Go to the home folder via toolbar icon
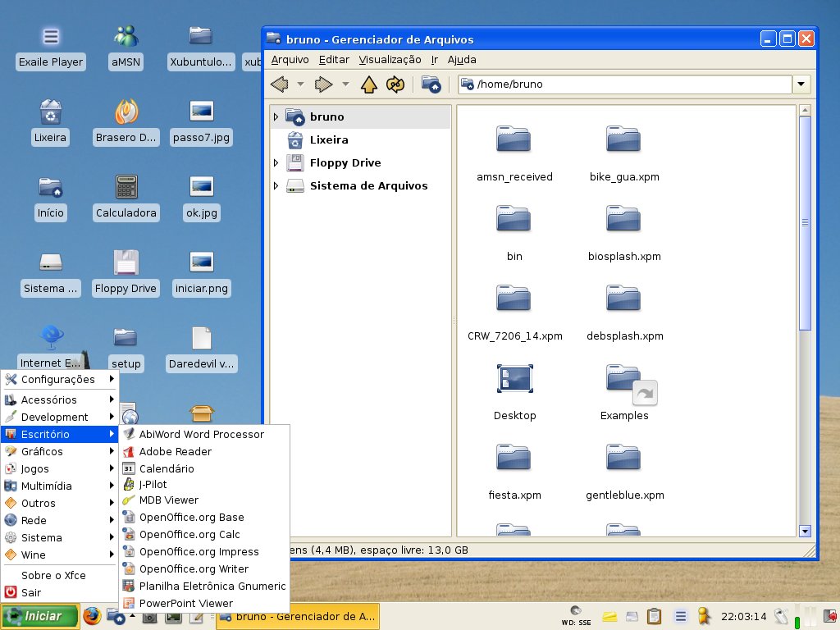 coord(431,84)
